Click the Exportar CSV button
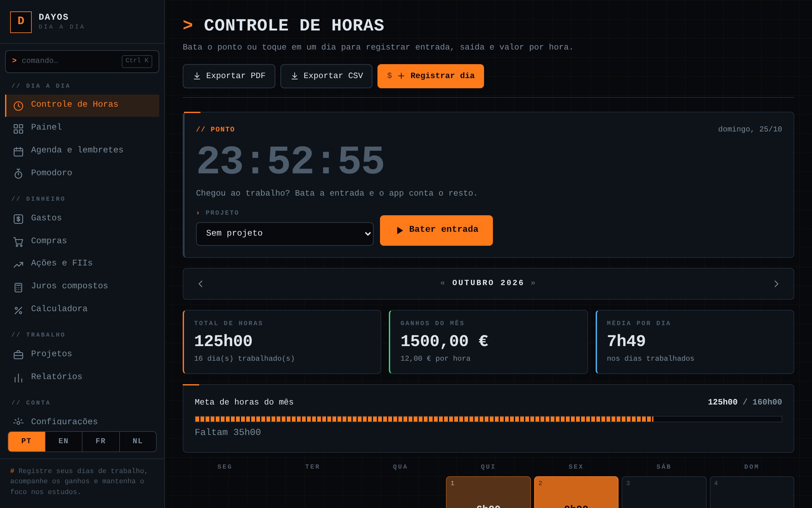812x508 pixels. [x=326, y=76]
